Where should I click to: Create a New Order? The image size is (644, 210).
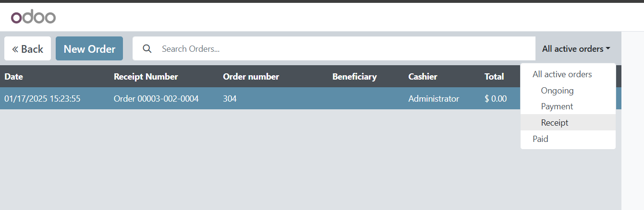(89, 49)
